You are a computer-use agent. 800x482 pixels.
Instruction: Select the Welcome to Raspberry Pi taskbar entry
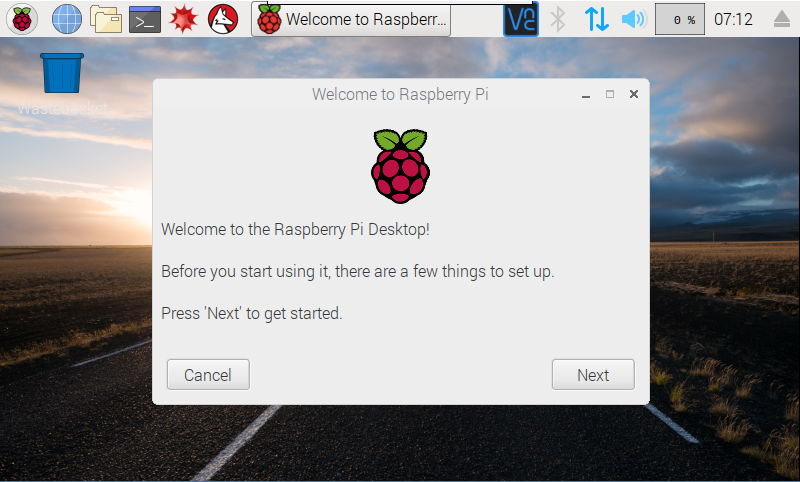[x=351, y=20]
